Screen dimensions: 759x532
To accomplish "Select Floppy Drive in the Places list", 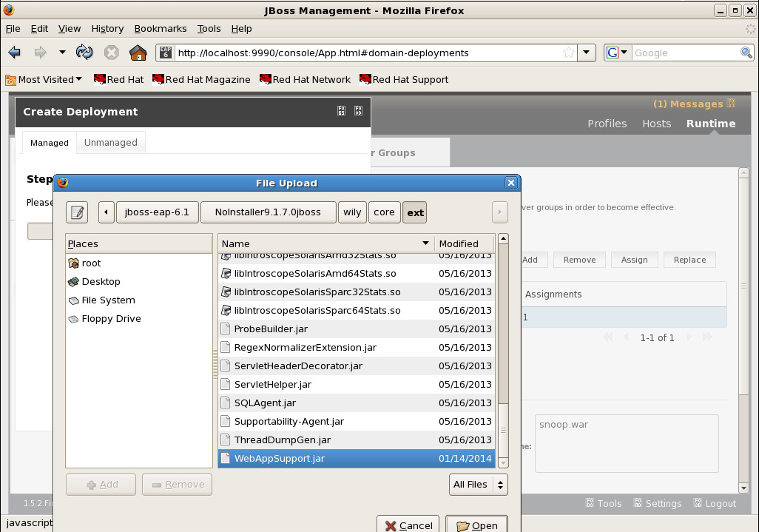I will [139, 318].
